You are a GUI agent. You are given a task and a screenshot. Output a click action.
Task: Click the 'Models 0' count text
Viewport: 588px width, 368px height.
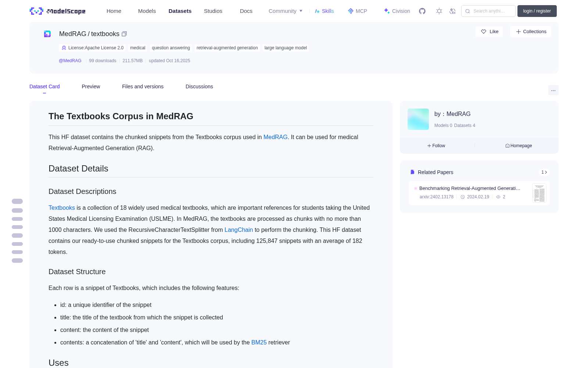click(443, 125)
